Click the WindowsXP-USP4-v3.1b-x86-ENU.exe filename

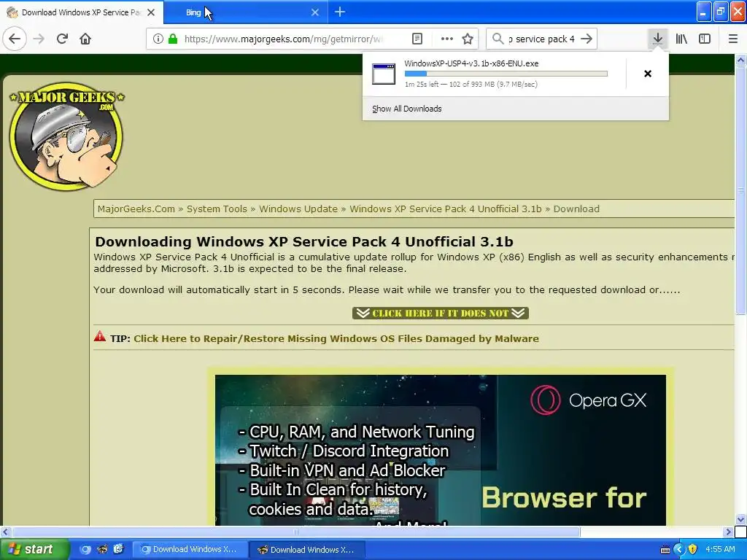coord(471,63)
